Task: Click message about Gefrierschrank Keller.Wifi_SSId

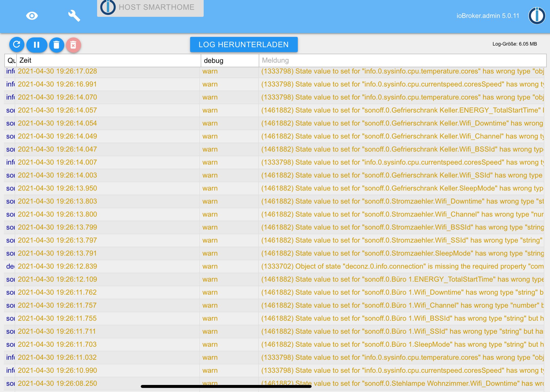Action: (402, 175)
